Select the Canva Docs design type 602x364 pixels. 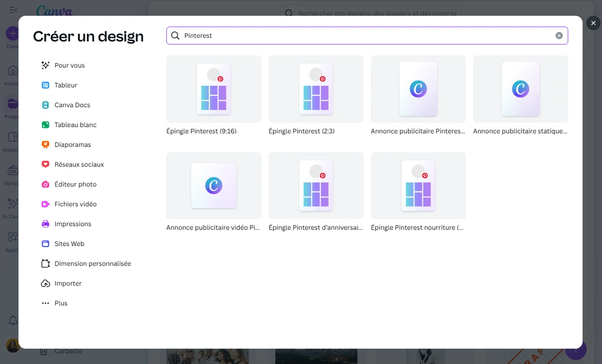pyautogui.click(x=72, y=105)
